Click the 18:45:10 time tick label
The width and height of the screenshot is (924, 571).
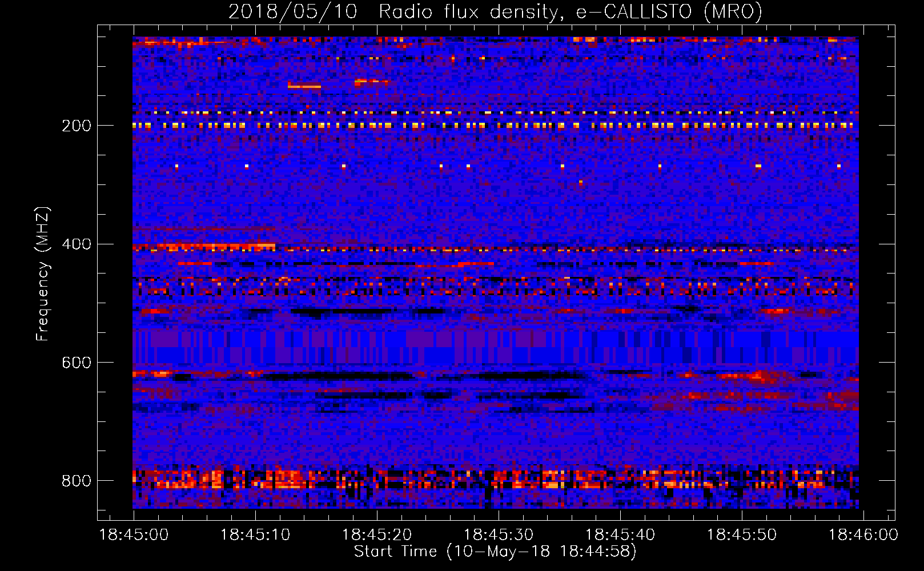pos(255,535)
